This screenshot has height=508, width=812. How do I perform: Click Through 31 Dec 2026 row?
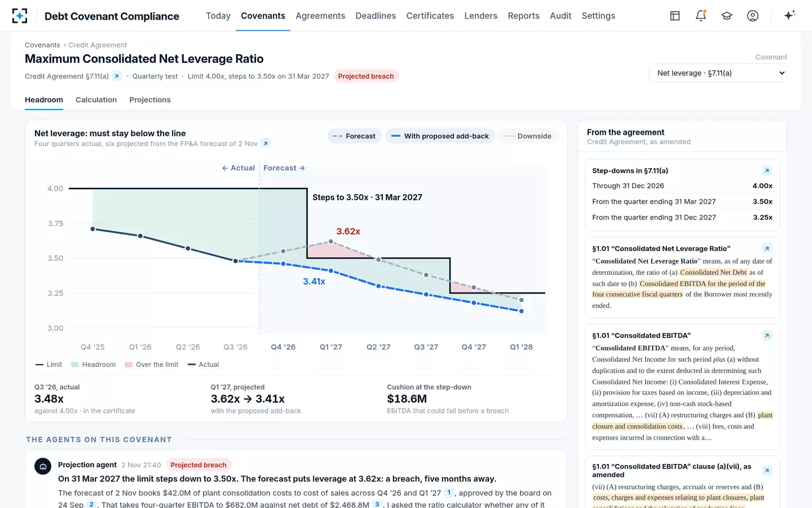[x=682, y=186]
